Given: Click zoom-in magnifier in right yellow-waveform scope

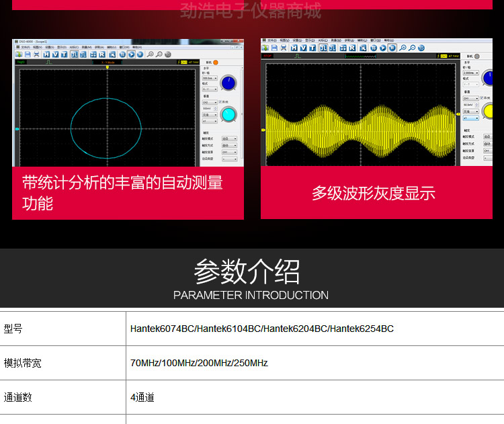Looking at the screenshot, I should (x=403, y=48).
